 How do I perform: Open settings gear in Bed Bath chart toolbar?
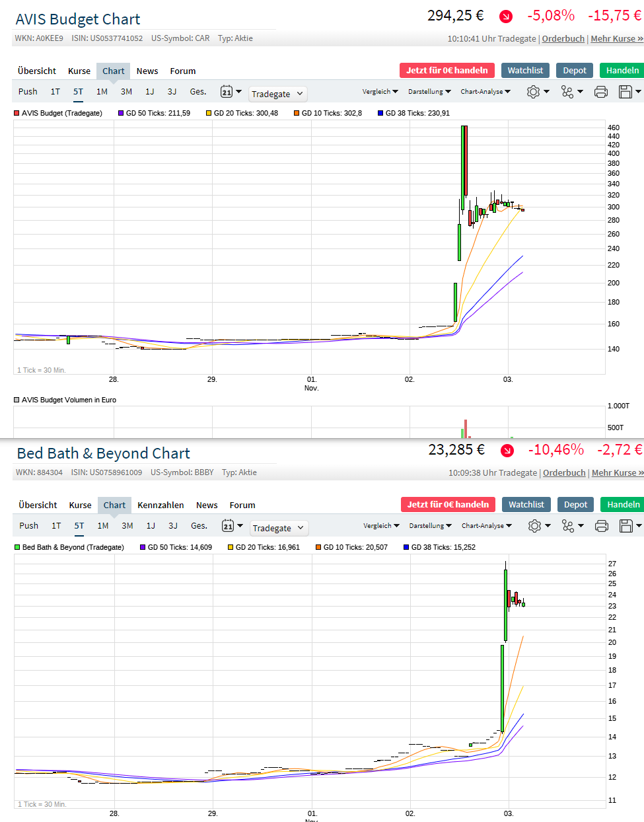coord(535,526)
